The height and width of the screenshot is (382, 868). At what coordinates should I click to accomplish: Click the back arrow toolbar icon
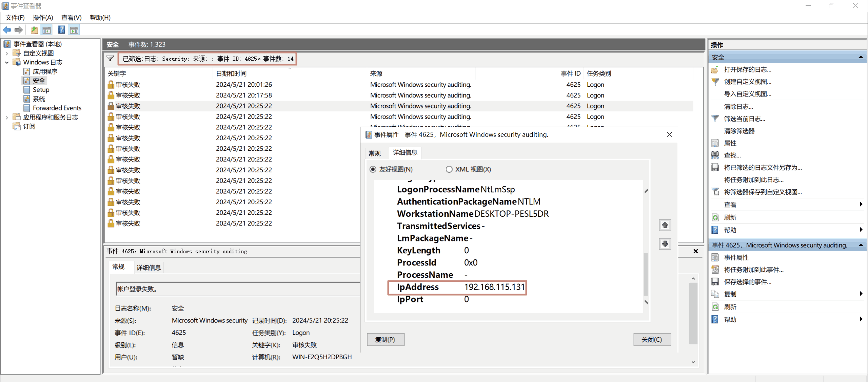pos(7,30)
